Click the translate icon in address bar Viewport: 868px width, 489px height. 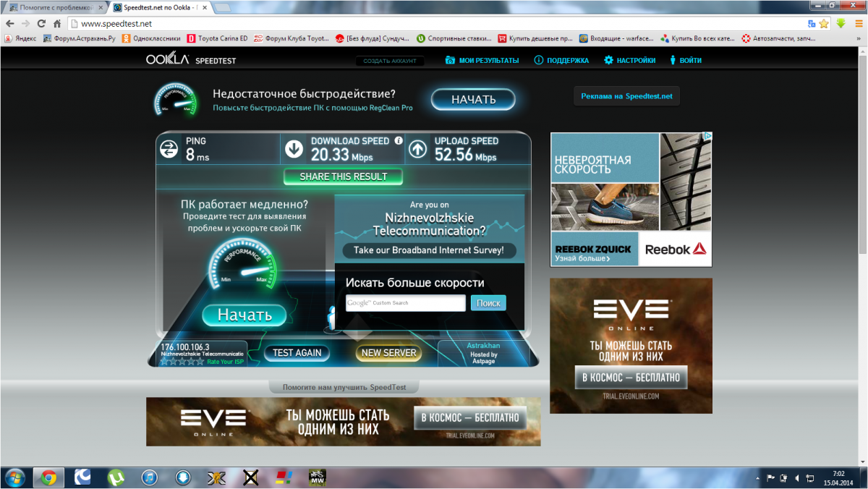pos(812,23)
